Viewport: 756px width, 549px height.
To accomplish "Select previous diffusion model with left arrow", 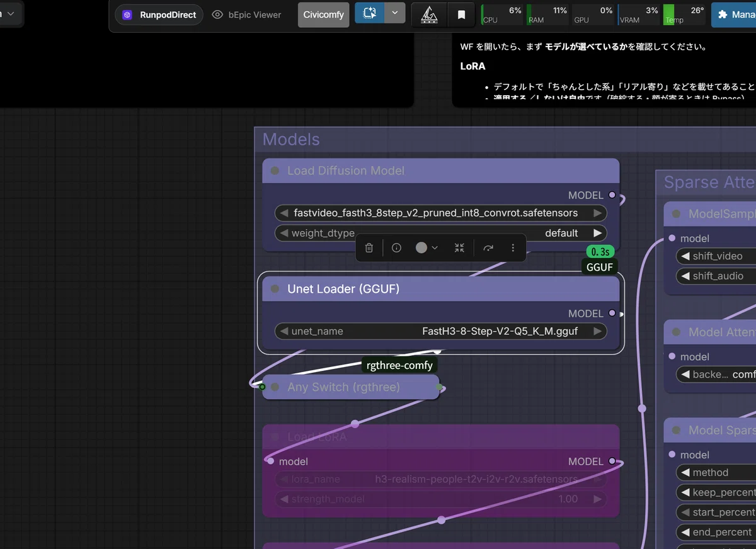I will point(284,213).
